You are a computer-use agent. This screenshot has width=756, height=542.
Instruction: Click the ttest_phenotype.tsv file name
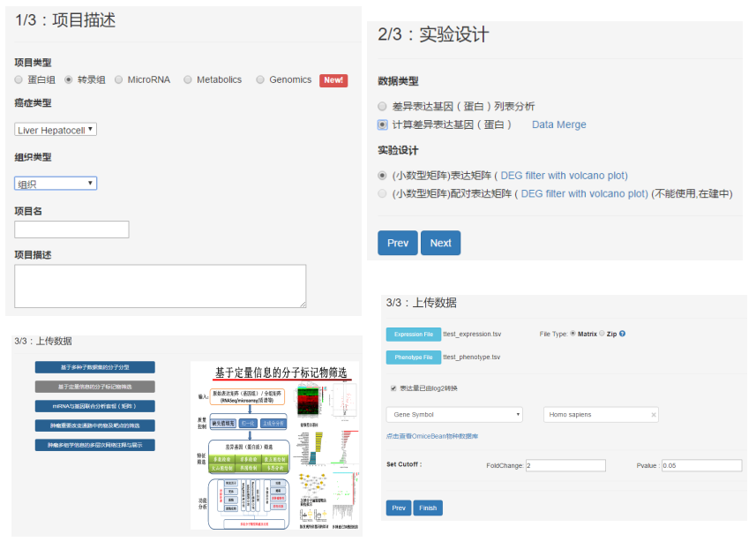coord(472,358)
